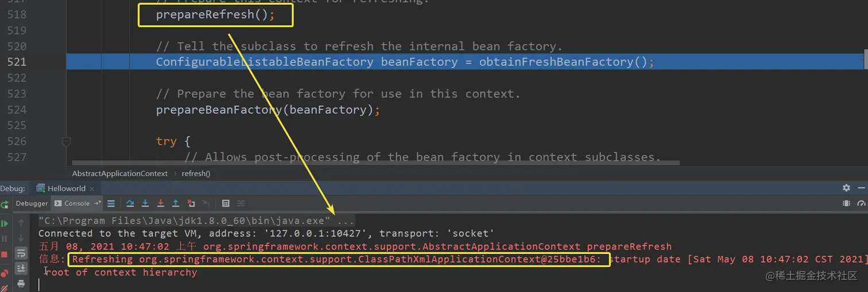Expand the folded java.exe command line
Viewport: 868px width, 292px height.
point(346,221)
